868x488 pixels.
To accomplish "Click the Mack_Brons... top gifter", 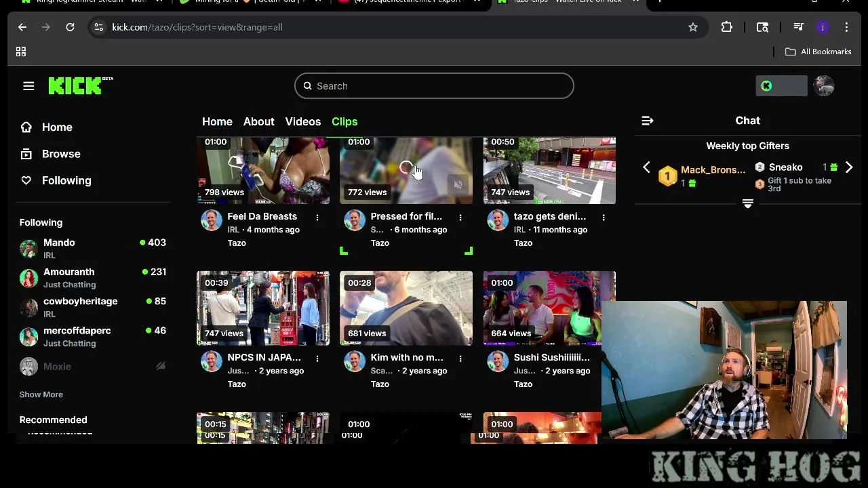I will click(x=702, y=176).
